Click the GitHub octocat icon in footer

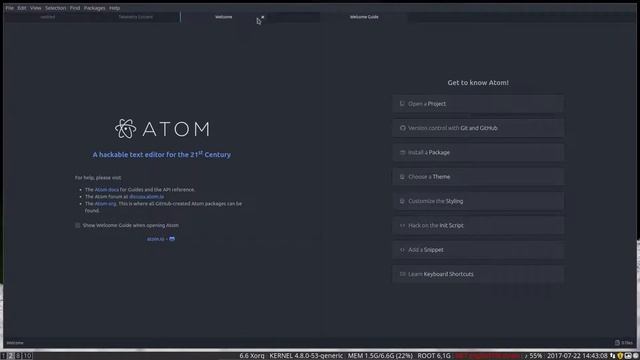[x=172, y=239]
